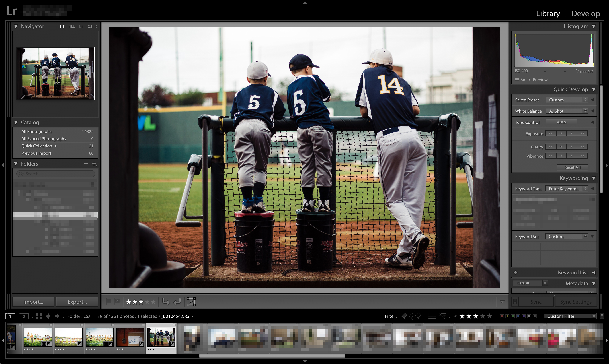The width and height of the screenshot is (609, 364).
Task: Toggle the blue color label filter
Action: [x=518, y=316]
